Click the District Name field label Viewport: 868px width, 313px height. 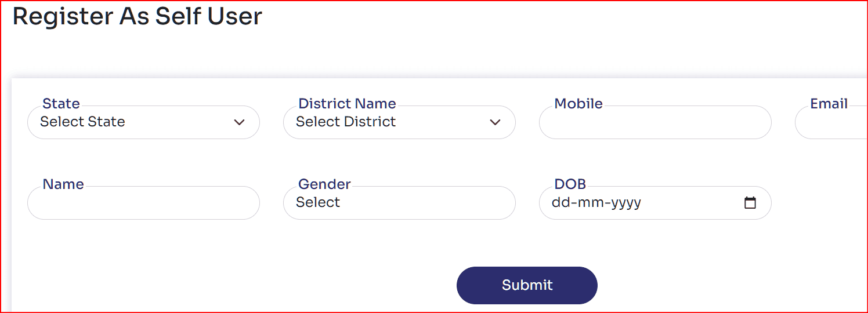tap(347, 104)
